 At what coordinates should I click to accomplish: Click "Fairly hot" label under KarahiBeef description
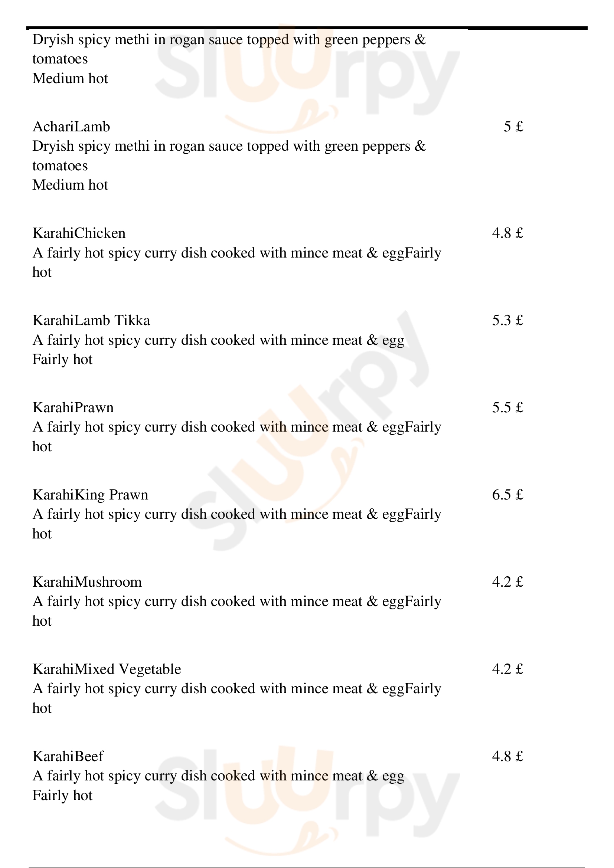pyautogui.click(x=62, y=795)
